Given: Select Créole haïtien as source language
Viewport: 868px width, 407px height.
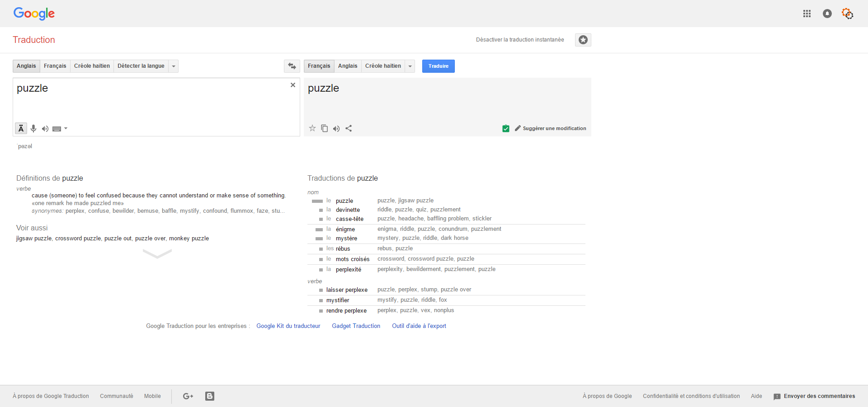Looking at the screenshot, I should [x=92, y=66].
